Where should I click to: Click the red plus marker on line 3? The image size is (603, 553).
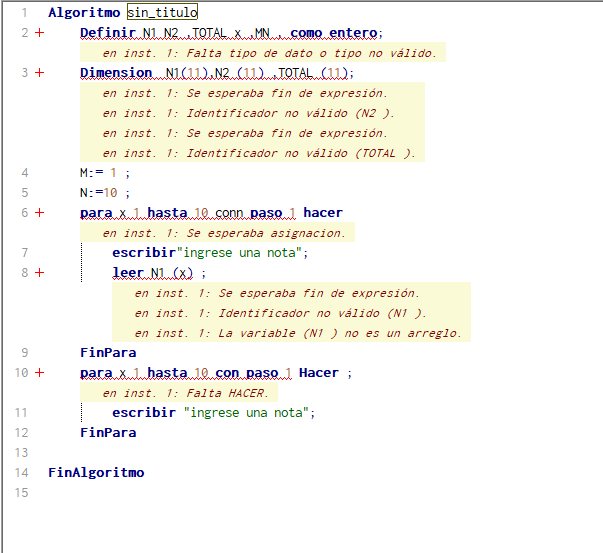click(39, 73)
